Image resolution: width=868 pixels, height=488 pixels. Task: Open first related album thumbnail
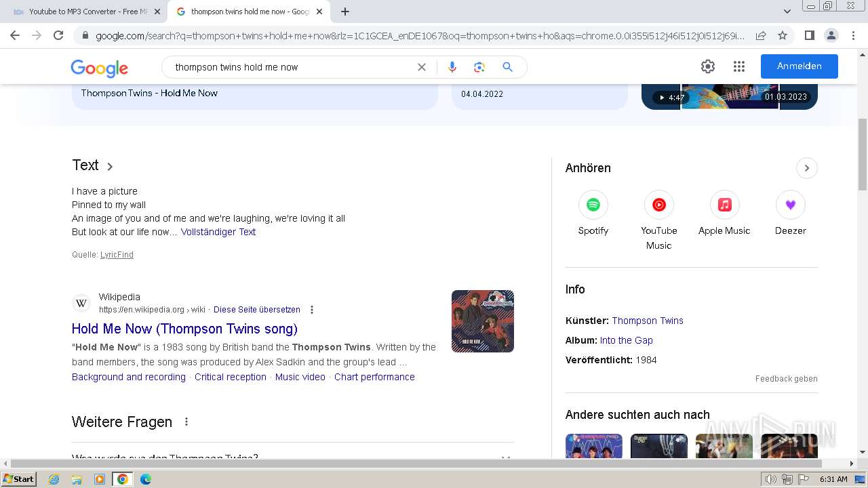[x=594, y=446]
